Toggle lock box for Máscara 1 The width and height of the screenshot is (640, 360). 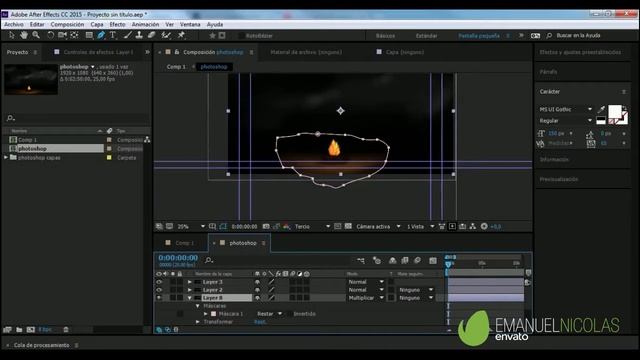click(180, 314)
